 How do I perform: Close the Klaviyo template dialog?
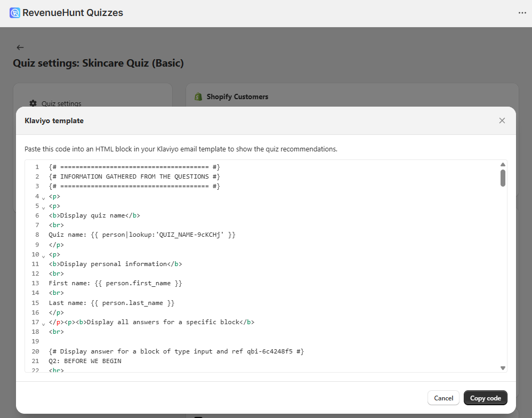tap(502, 120)
